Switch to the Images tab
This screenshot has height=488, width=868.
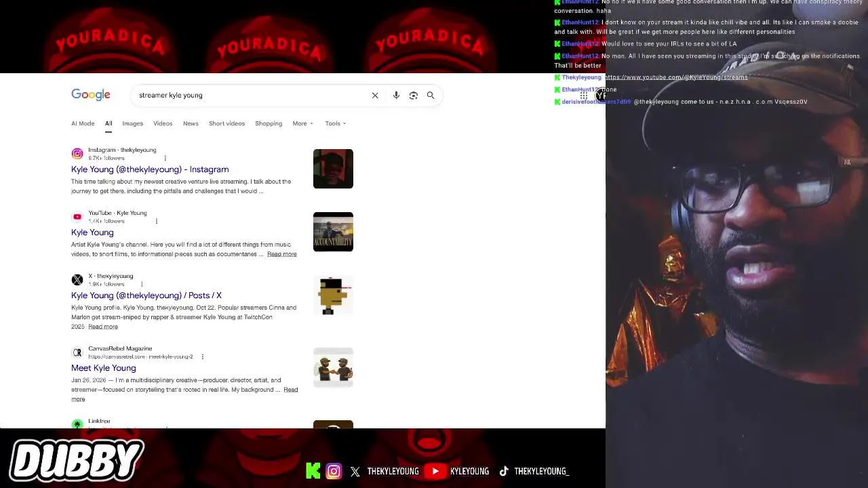[132, 123]
